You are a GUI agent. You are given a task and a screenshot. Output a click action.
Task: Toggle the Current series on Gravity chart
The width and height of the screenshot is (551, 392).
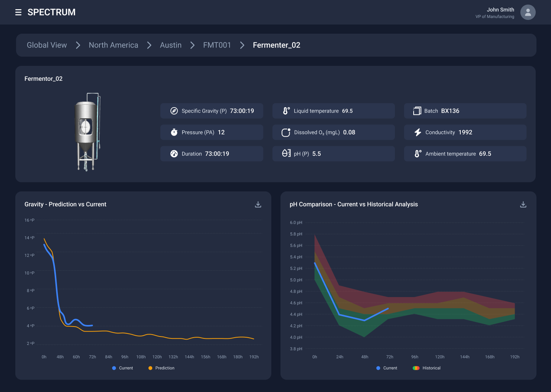point(122,368)
